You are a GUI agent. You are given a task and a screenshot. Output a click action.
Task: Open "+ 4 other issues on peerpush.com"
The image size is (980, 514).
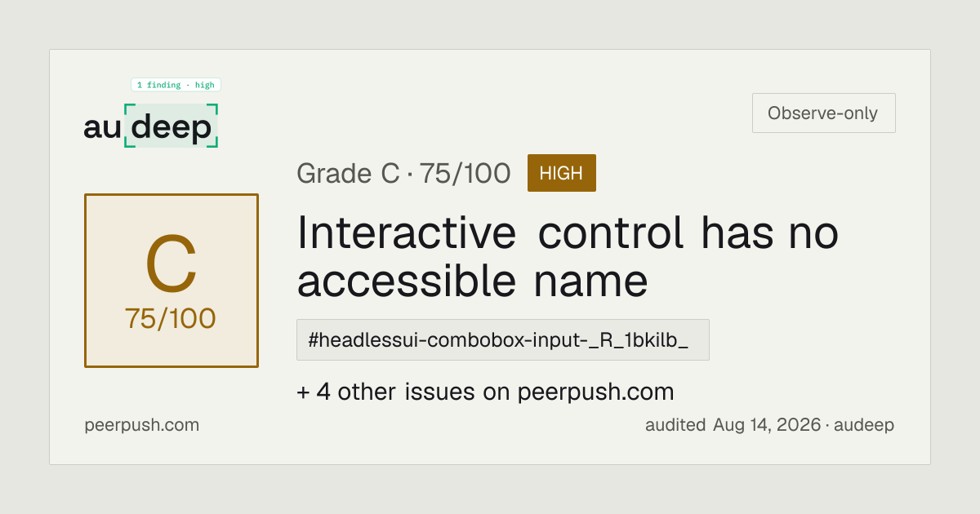tap(485, 392)
